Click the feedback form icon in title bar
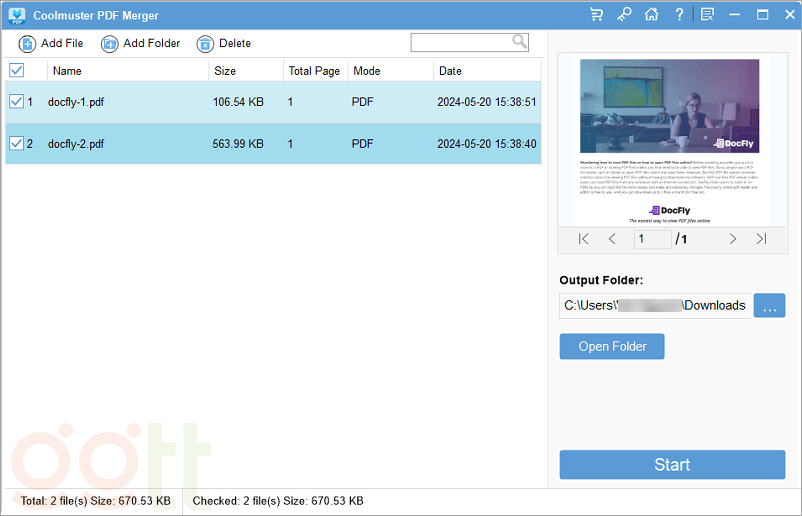Screen dimensions: 802x516 [708, 15]
